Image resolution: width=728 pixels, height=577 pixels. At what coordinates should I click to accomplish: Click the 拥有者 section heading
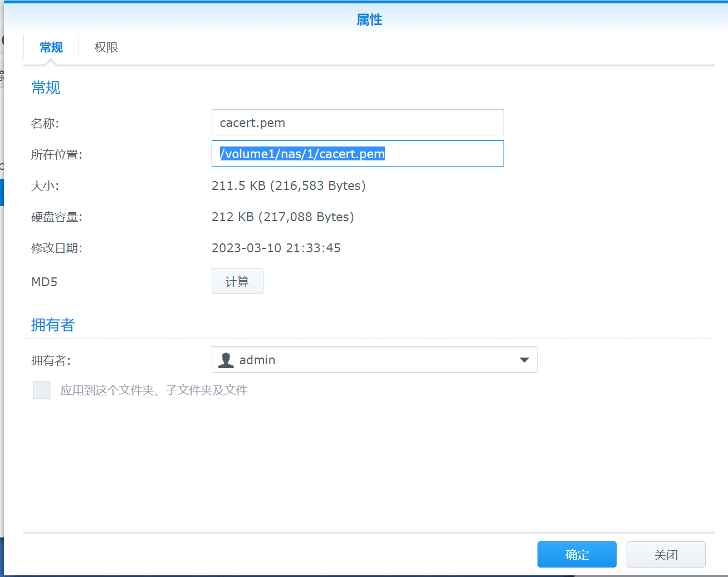coord(53,325)
